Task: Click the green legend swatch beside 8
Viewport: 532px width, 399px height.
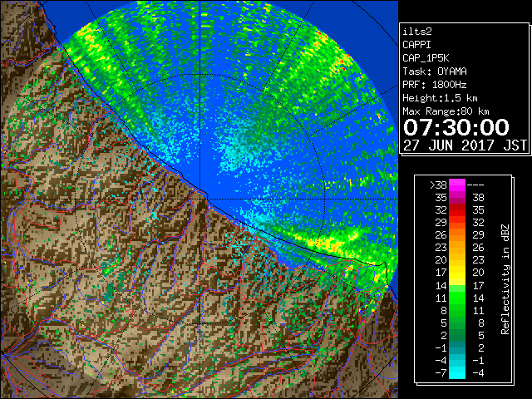Action: pyautogui.click(x=457, y=310)
